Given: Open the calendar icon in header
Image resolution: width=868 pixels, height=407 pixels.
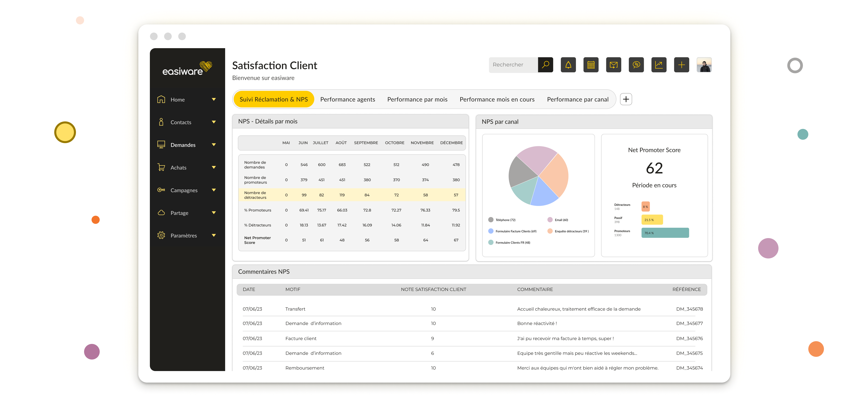Looking at the screenshot, I should 591,65.
